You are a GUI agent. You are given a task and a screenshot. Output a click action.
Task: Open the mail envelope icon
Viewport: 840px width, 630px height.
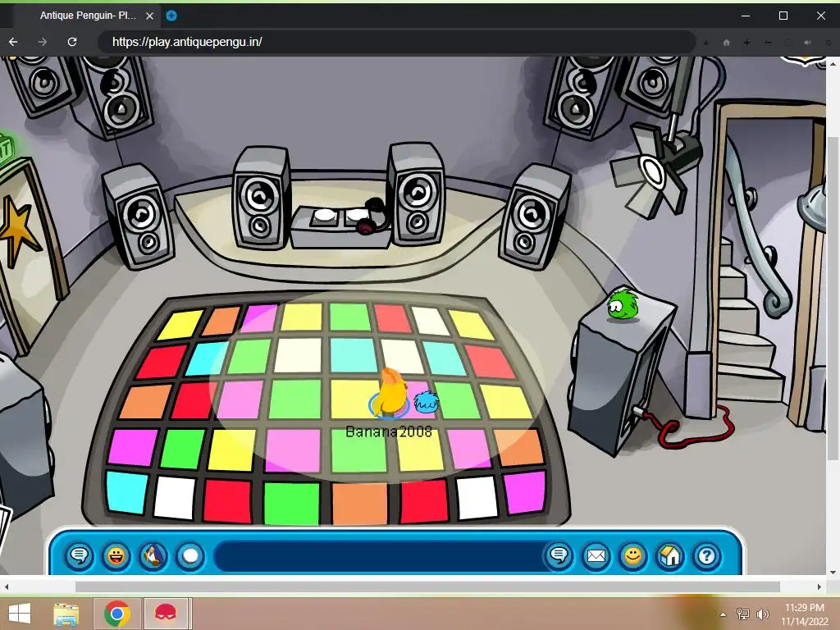click(596, 555)
